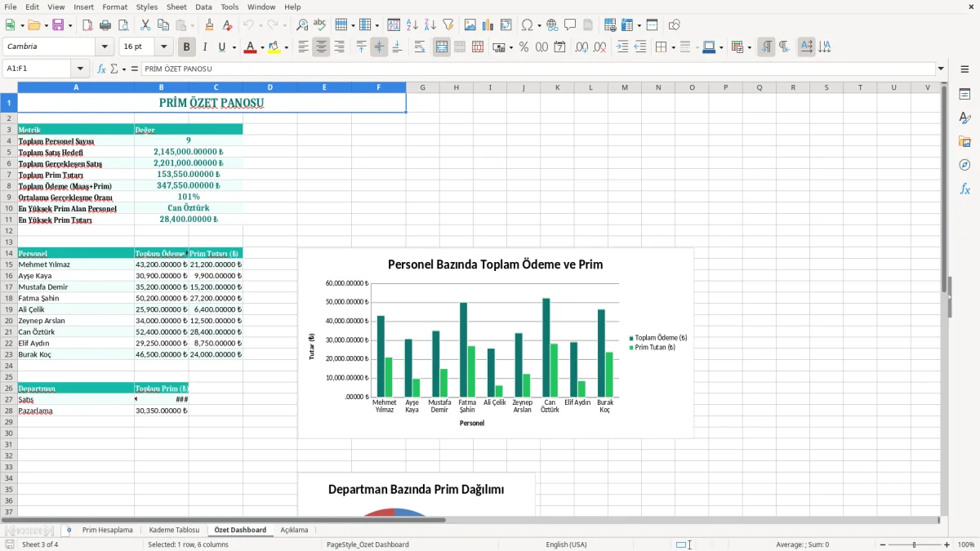Toggle Center Vertically alignment
Viewport: 980px width, 551px height.
[x=379, y=47]
